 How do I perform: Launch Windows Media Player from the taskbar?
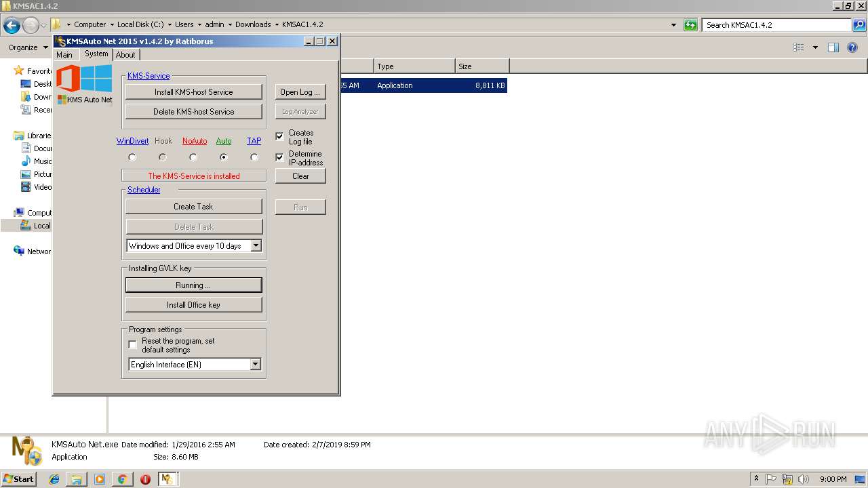click(100, 479)
